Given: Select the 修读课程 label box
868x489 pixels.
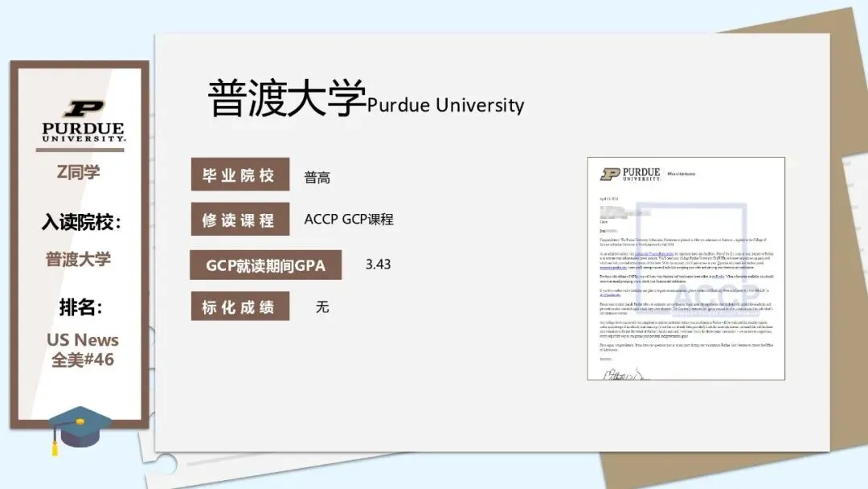Looking at the screenshot, I should click(x=240, y=220).
